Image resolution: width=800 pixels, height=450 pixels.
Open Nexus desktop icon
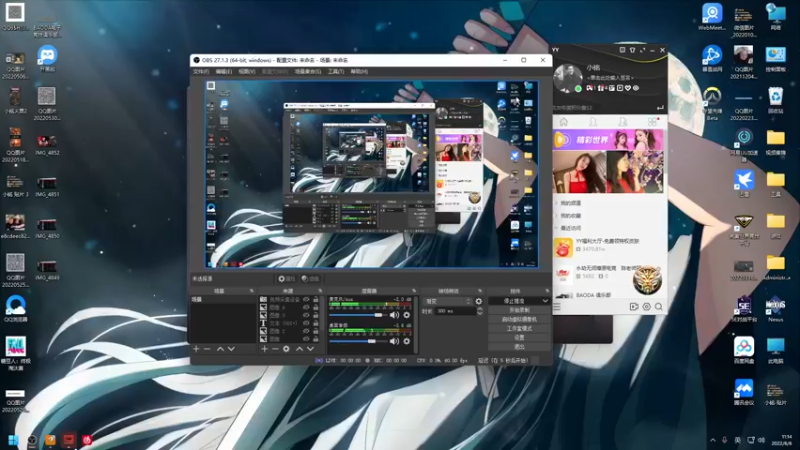pyautogui.click(x=776, y=309)
